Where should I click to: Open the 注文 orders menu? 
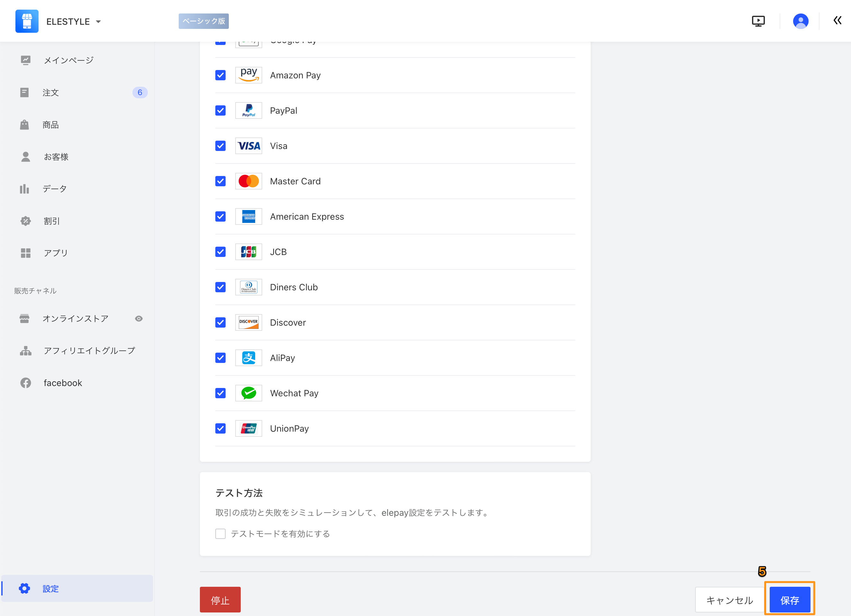click(51, 92)
